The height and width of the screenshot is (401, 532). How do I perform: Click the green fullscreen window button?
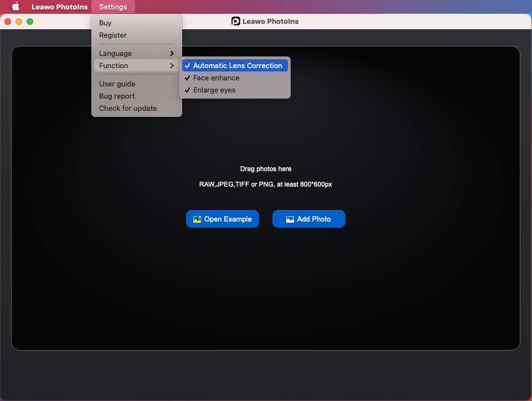point(30,22)
